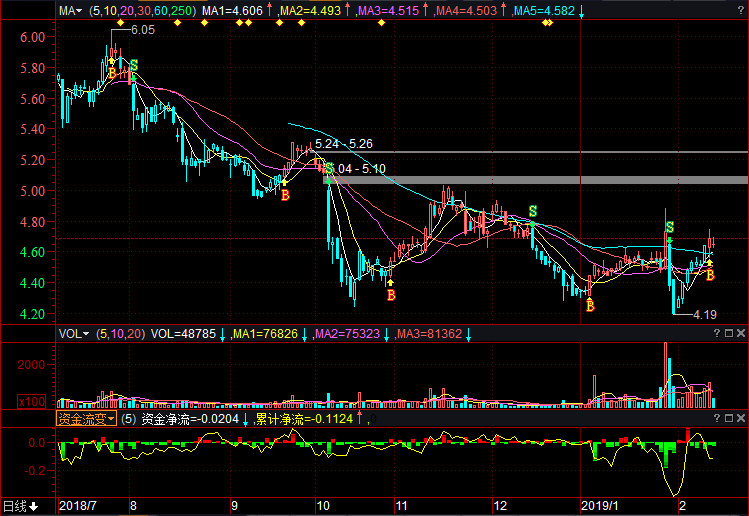Click the 2019/1 date on time axis
This screenshot has height=516, width=749.
pos(602,506)
